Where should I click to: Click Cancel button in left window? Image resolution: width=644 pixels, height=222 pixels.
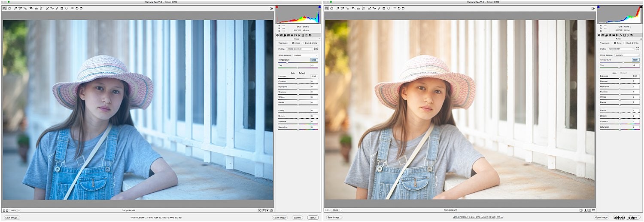[297, 218]
